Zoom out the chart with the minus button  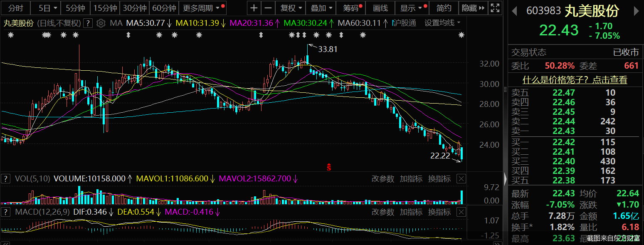tap(268, 8)
